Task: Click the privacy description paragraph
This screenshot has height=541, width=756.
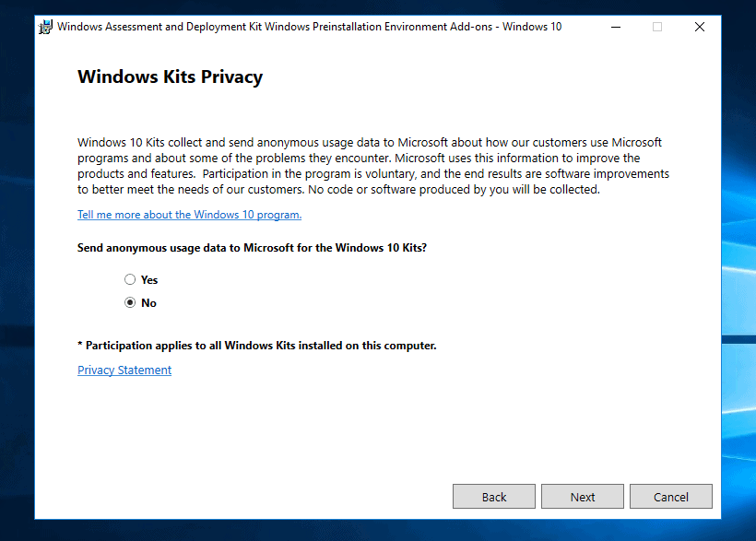Action: [x=369, y=166]
